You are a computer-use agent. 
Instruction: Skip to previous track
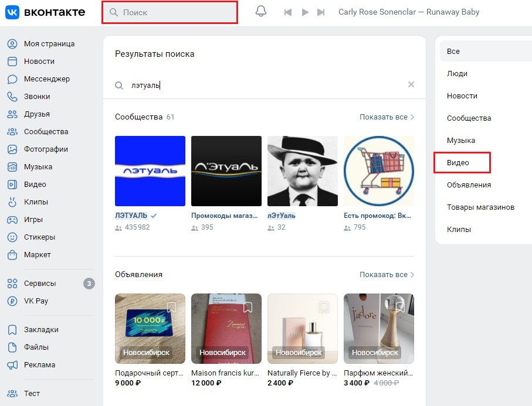[288, 12]
